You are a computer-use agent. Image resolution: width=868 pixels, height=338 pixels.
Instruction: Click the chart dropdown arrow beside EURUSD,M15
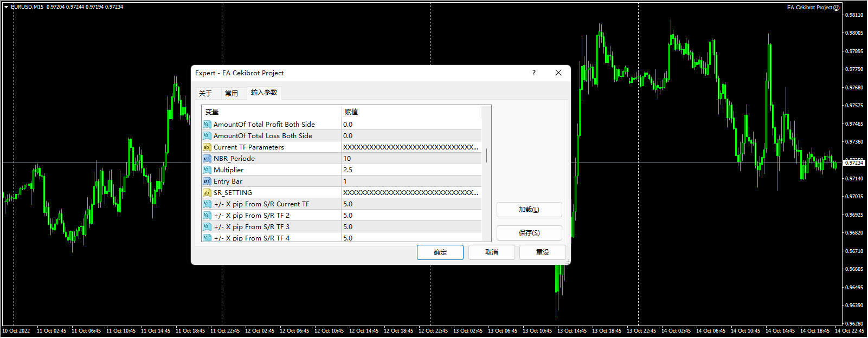[6, 7]
